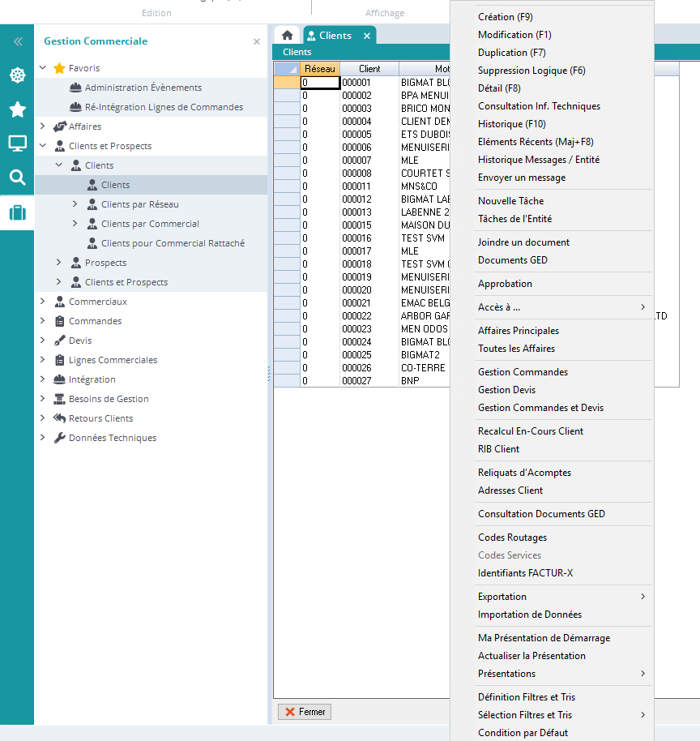Viewport: 700px width, 741px height.
Task: Click the ship wheel icon in left sidebar
Action: point(17,75)
